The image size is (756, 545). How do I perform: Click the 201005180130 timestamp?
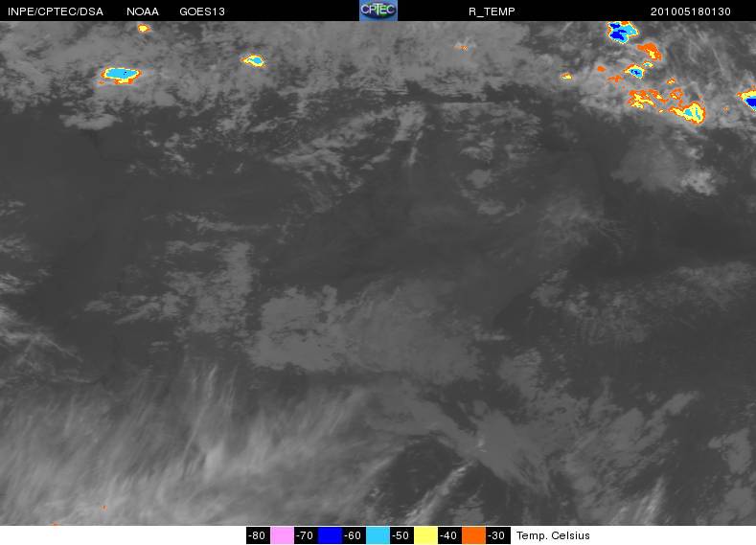point(691,11)
